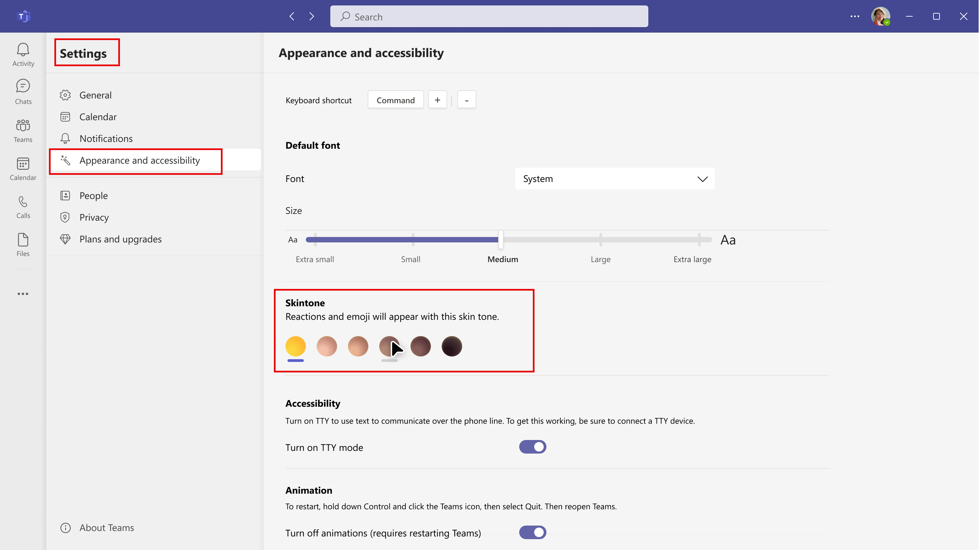Viewport: 980px width, 550px height.
Task: Disable the Turn on TTY mode toggle
Action: 532,447
